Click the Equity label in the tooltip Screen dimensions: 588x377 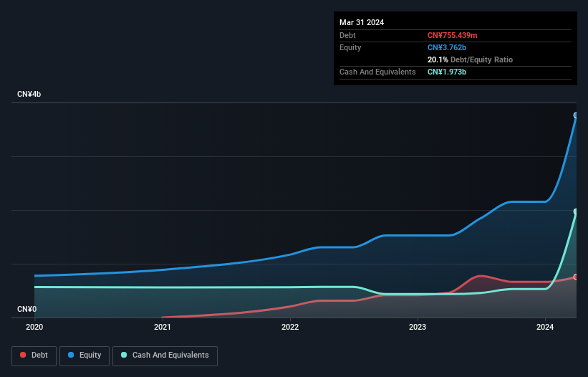pos(350,47)
